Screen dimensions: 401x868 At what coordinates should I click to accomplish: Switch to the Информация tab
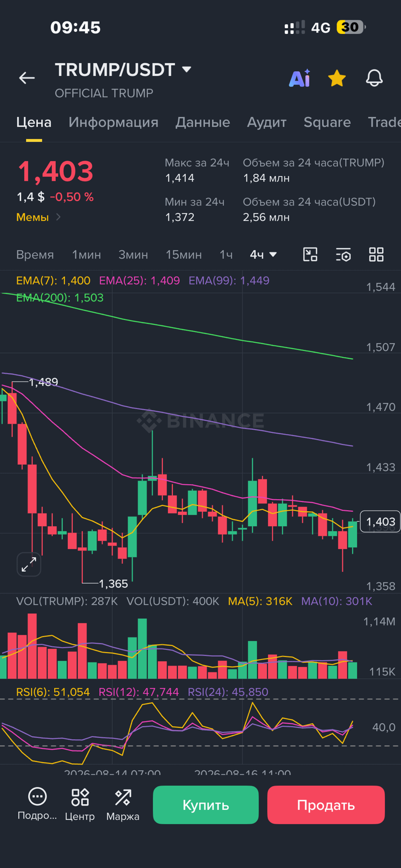[113, 122]
